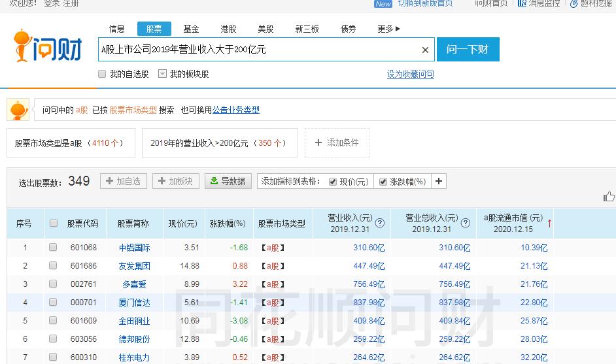Screen dimensions: 616x364
Task: Open 消息监控 icon link
Action: (539, 3)
